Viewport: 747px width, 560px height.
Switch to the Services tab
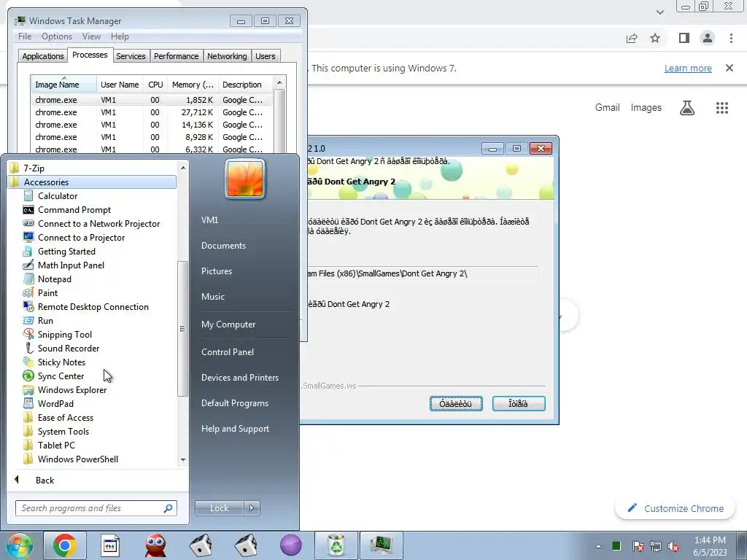[131, 56]
